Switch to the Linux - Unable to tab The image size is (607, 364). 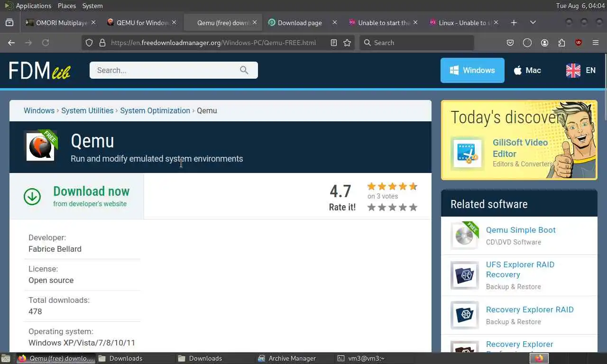[x=464, y=22]
